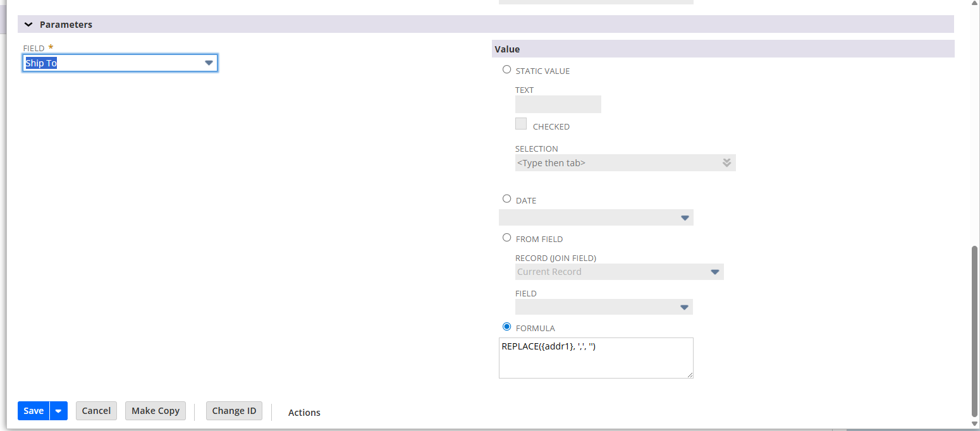Collapse the Parameters section chevron
980x431 pixels.
(x=28, y=25)
